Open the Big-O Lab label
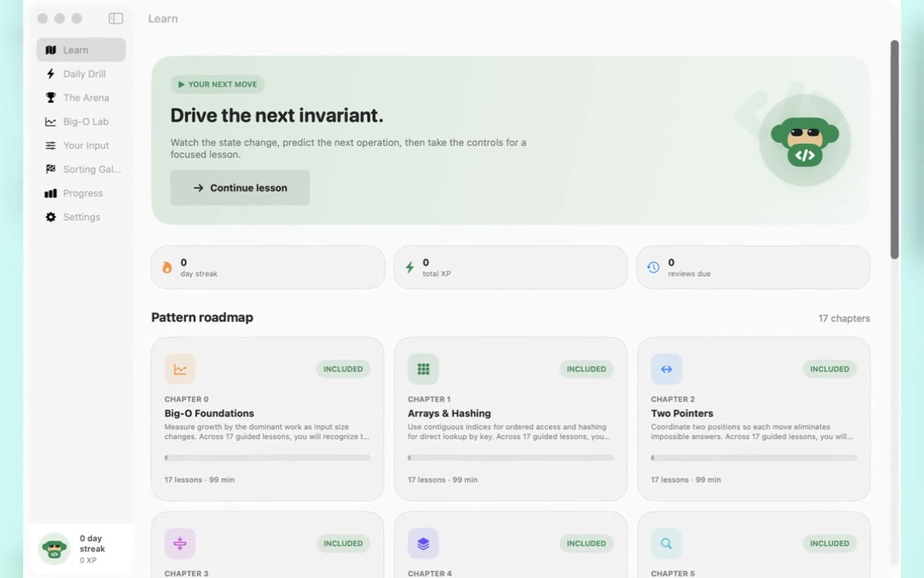The width and height of the screenshot is (924, 578). pos(86,121)
